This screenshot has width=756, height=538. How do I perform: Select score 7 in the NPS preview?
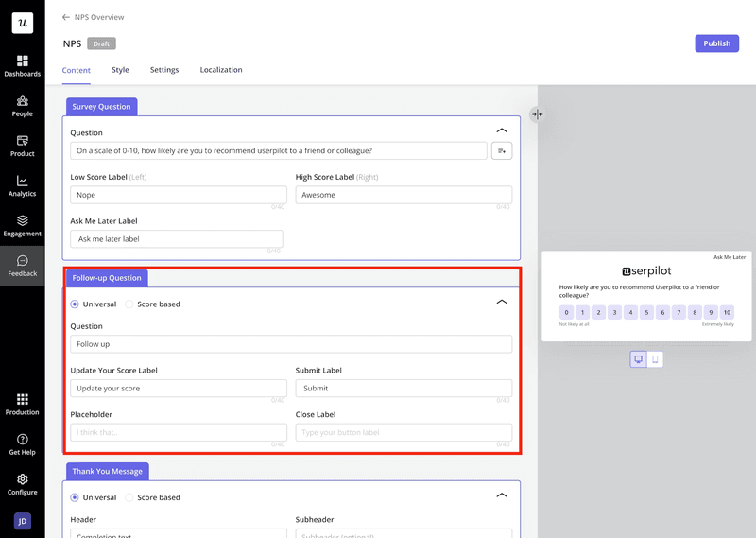point(679,312)
